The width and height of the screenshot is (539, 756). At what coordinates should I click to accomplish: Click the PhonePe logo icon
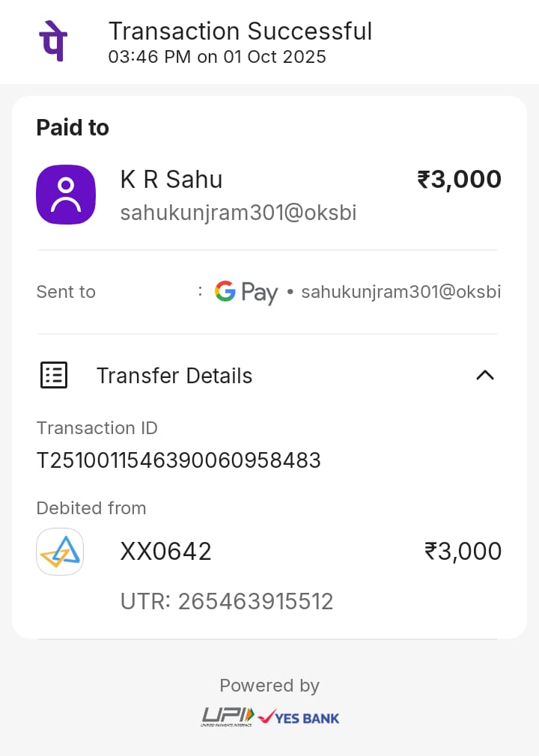click(52, 41)
